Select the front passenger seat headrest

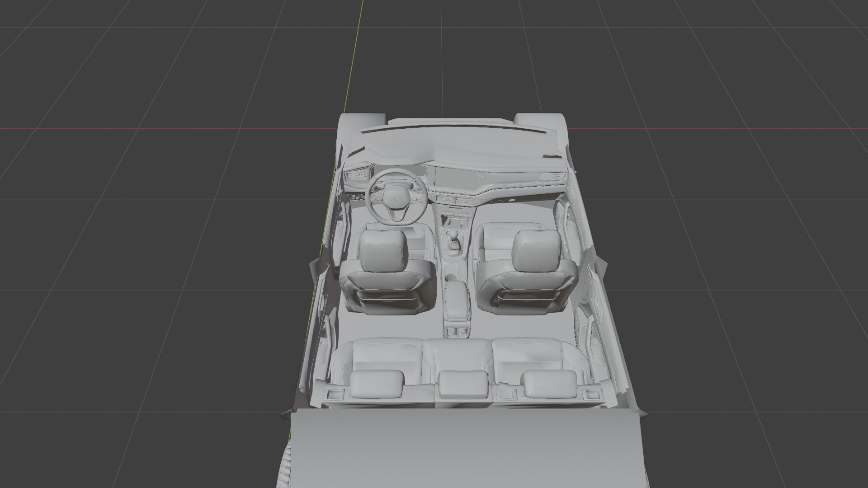pyautogui.click(x=536, y=251)
